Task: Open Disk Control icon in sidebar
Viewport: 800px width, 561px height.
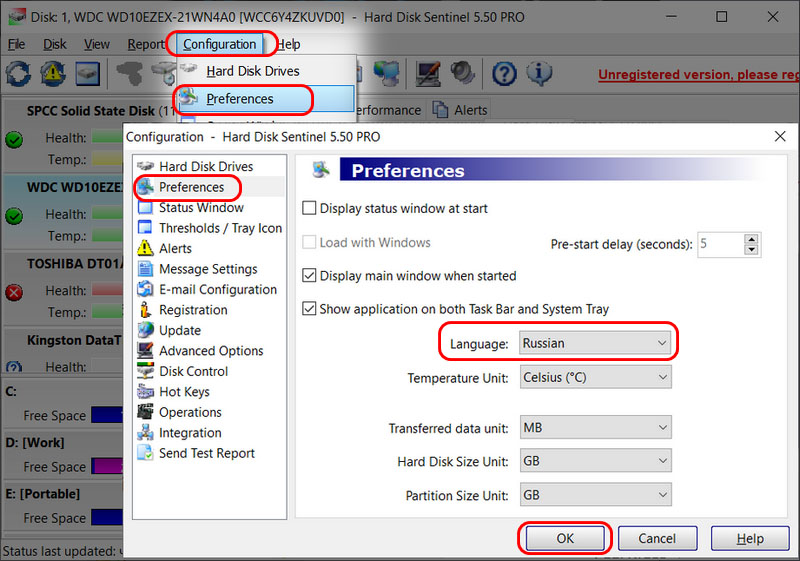Action: pyautogui.click(x=145, y=371)
